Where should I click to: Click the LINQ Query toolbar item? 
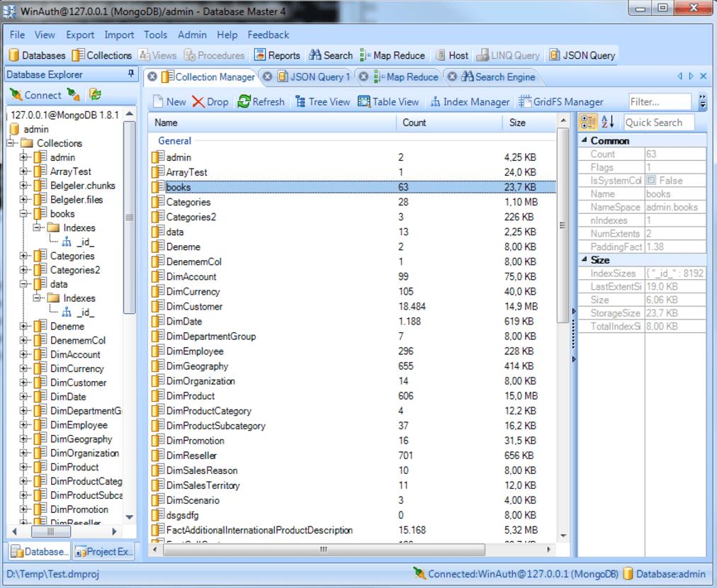point(508,55)
